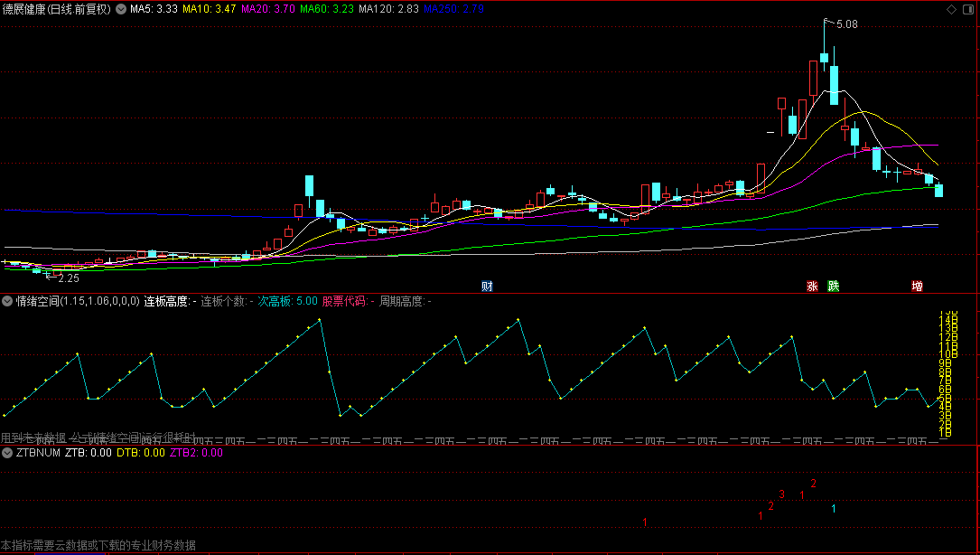
Task: Select the MA10: 3.47 legend value
Action: pyautogui.click(x=210, y=9)
